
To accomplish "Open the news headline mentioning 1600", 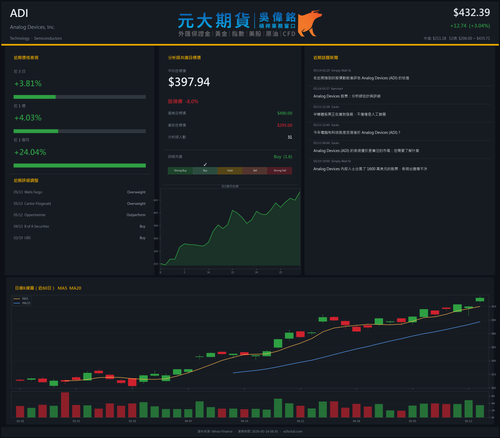I will coord(370,169).
